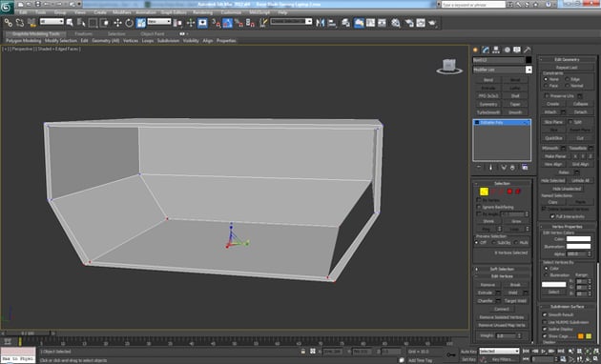Toggle the Full Interactivity checkbox
Viewport: 601px width, 364px height.
click(x=552, y=216)
